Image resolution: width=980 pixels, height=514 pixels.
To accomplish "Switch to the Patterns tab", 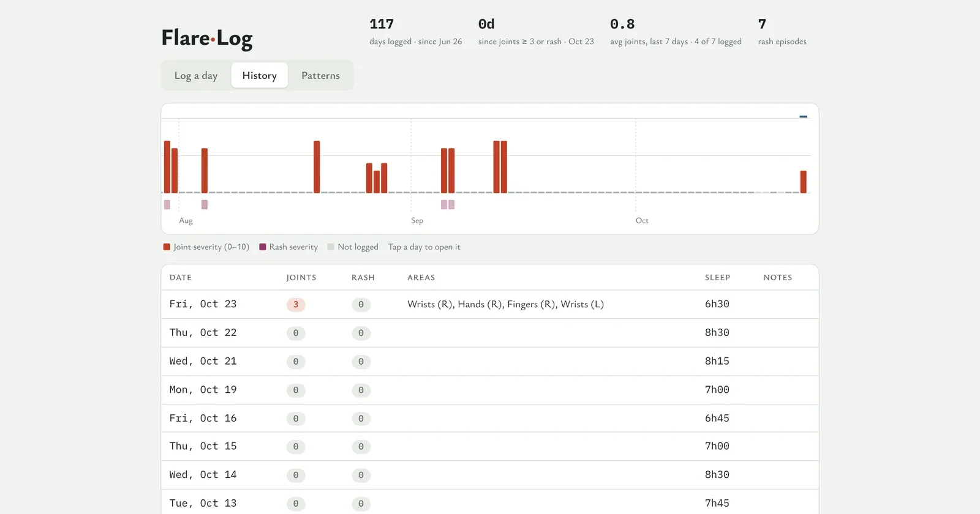I will tap(320, 75).
